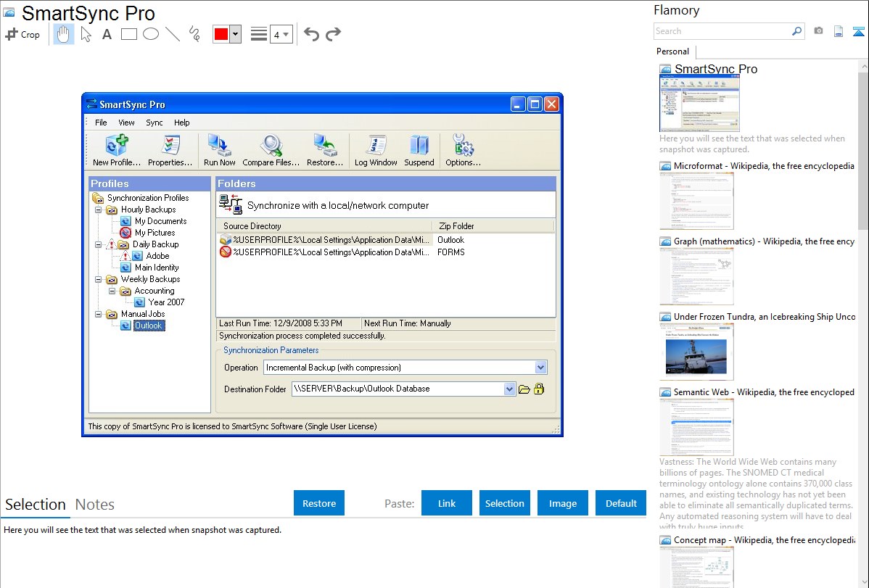Collapse the Weekly Backups tree node

pos(98,279)
